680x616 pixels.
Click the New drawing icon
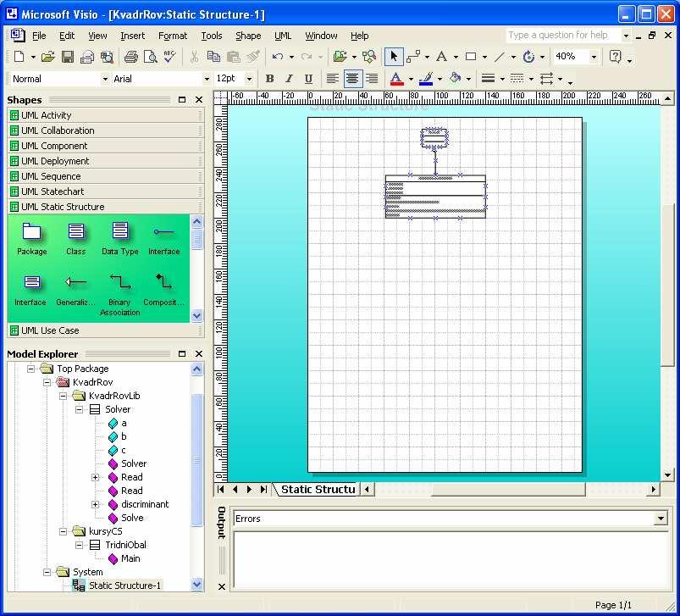point(19,57)
